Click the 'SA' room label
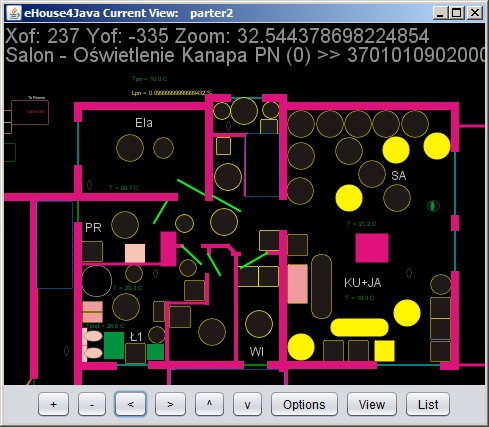This screenshot has width=489, height=427. (399, 176)
